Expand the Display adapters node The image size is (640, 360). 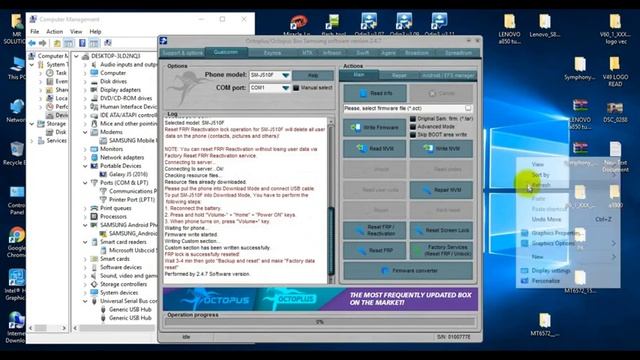click(85, 90)
